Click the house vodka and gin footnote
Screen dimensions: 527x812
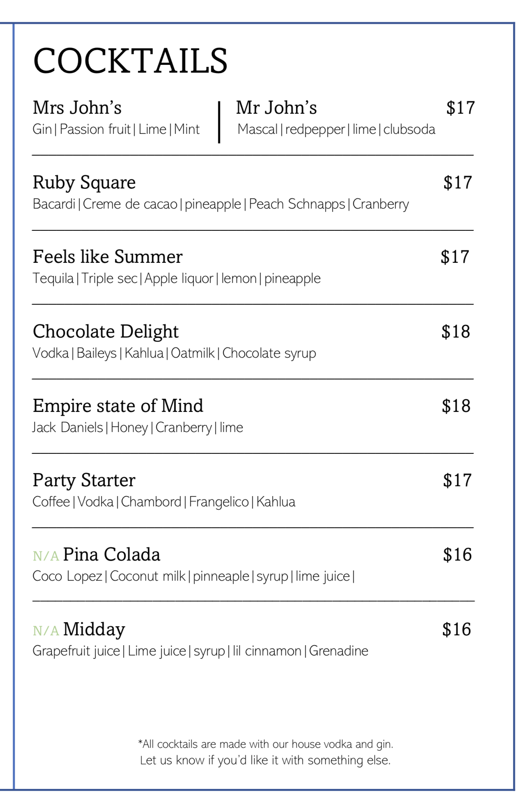coord(266,752)
